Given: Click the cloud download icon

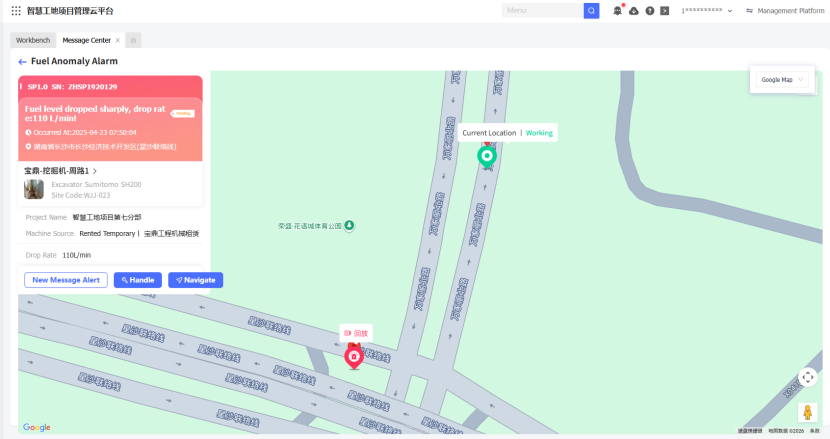Looking at the screenshot, I should click(x=634, y=11).
